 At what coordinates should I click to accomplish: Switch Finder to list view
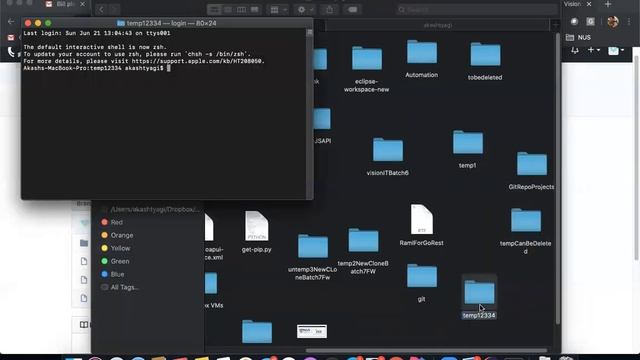228,9
